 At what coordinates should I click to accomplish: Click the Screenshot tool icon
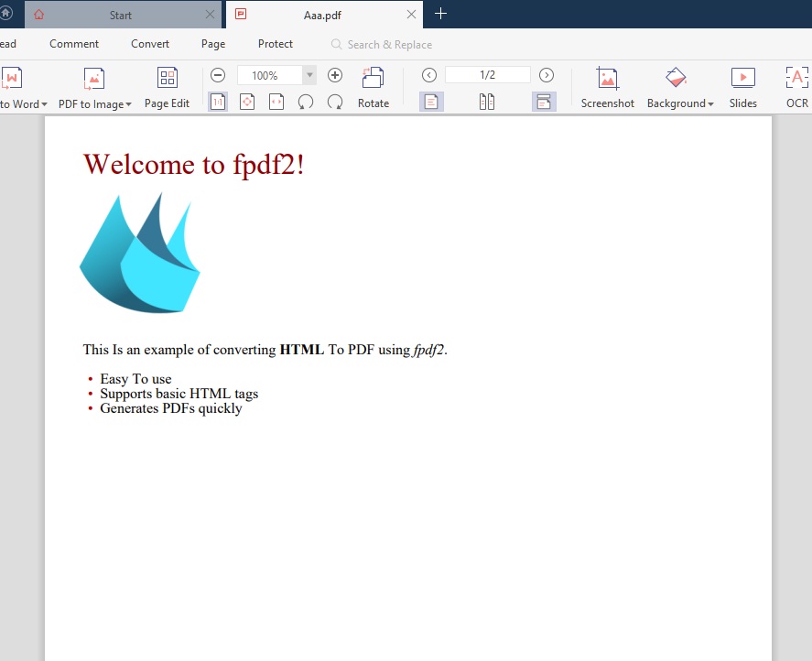point(607,78)
